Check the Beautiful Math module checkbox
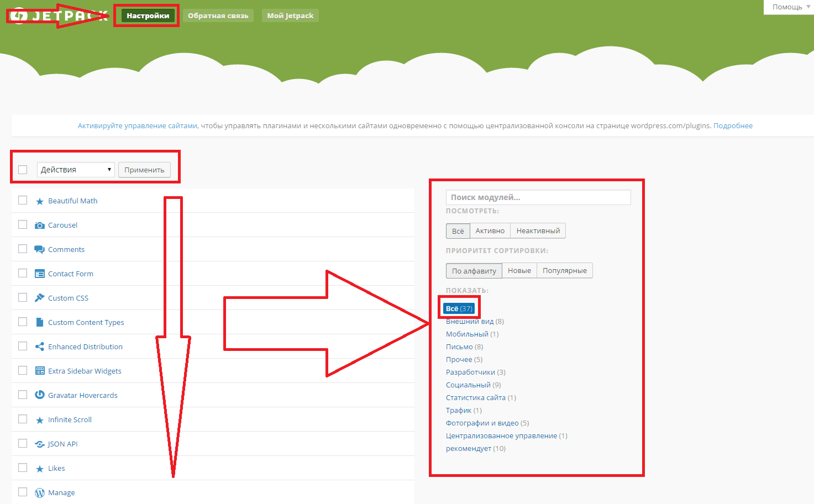This screenshot has width=814, height=504. pos(23,200)
